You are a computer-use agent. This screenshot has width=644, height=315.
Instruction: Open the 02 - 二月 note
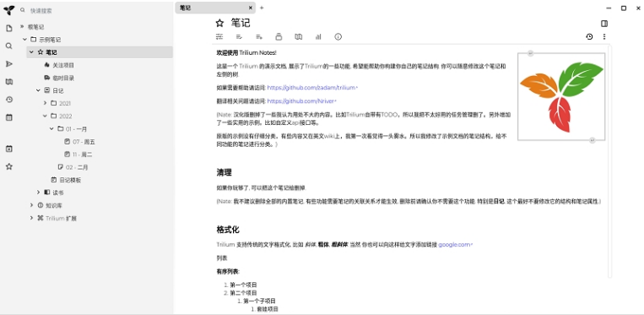pos(77,167)
